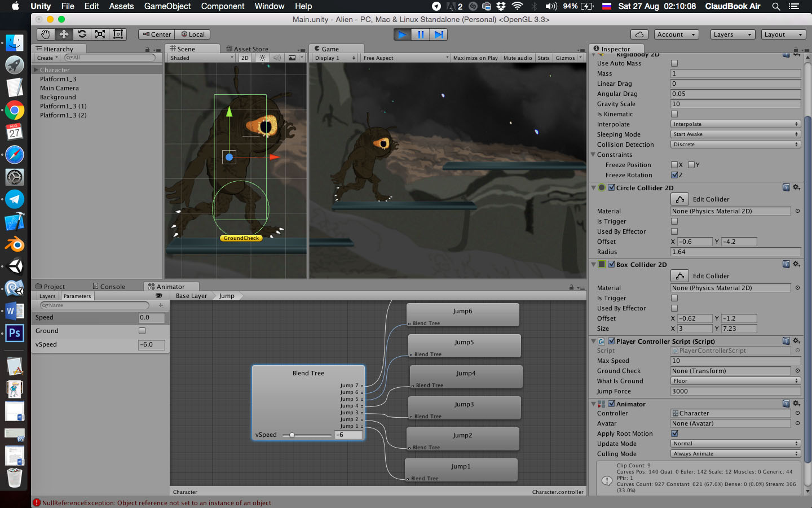Toggle the Ground parameter checkbox
Image resolution: width=812 pixels, height=508 pixels.
click(142, 331)
